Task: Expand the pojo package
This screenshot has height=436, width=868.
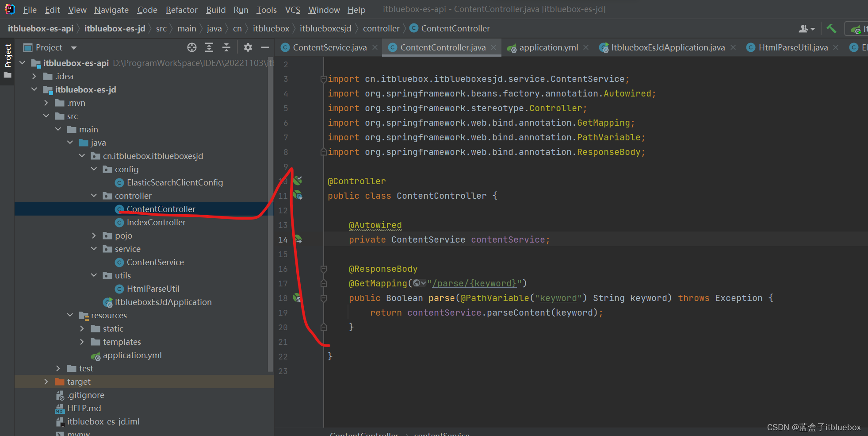Action: pyautogui.click(x=94, y=235)
